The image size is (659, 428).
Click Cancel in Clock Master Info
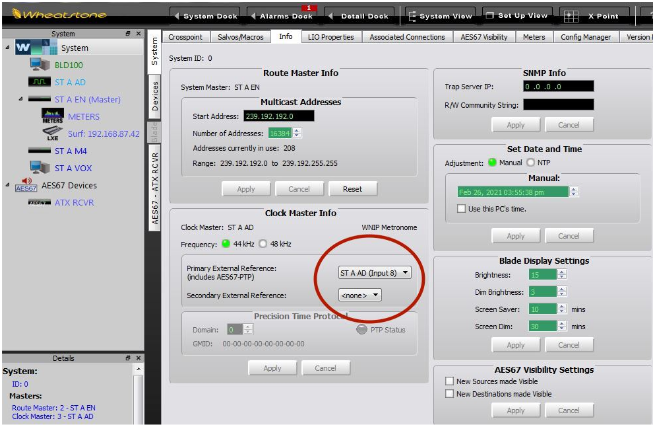pyautogui.click(x=325, y=368)
